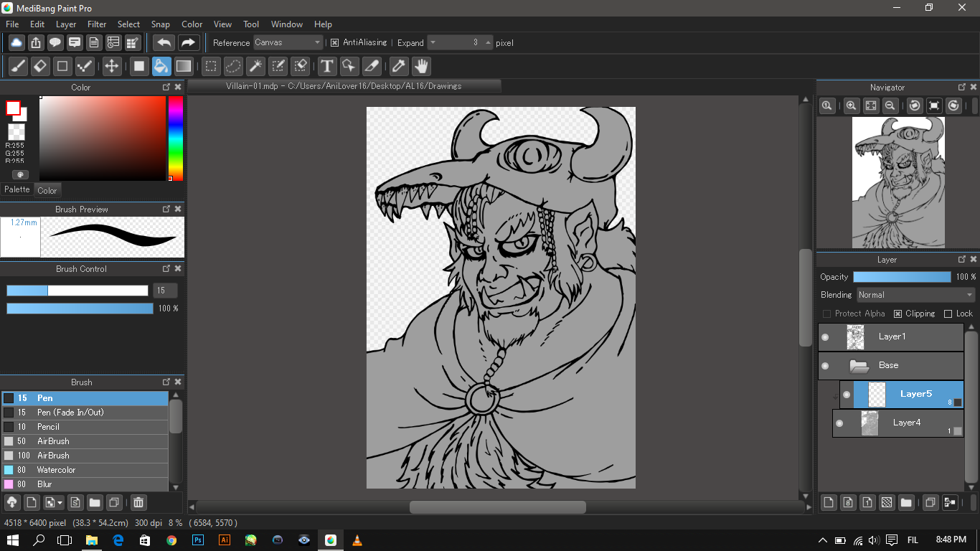The height and width of the screenshot is (551, 980).
Task: Open the Layer menu
Action: (66, 24)
